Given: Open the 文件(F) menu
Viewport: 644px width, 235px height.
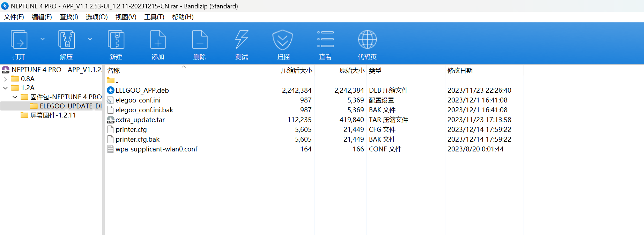Looking at the screenshot, I should click(x=14, y=17).
